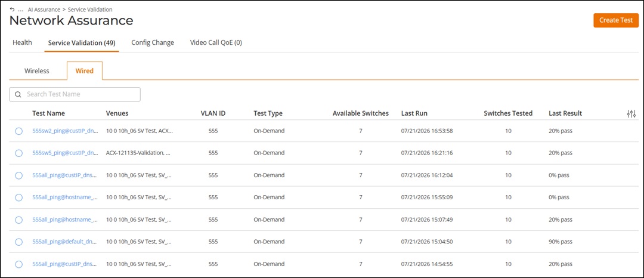Select radio for test last run at 16:12:04
Viewport: 644px width, 278px height.
pyautogui.click(x=18, y=175)
